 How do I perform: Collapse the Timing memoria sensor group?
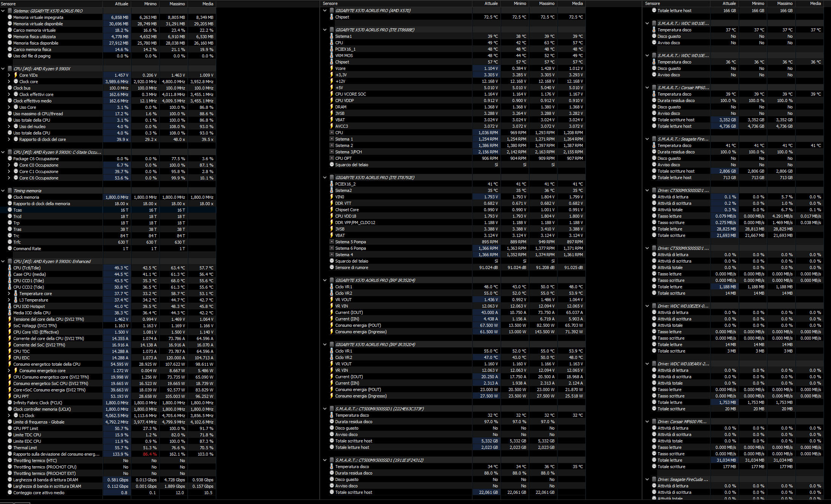(3, 191)
